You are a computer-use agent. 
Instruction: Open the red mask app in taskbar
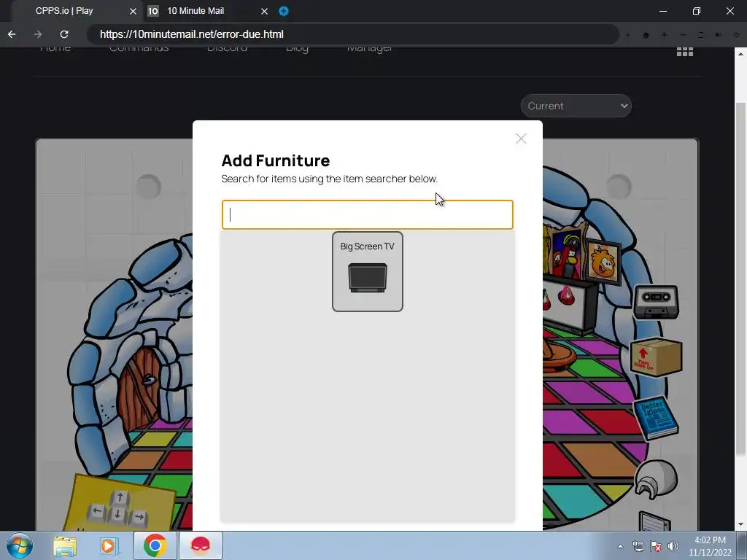(201, 545)
